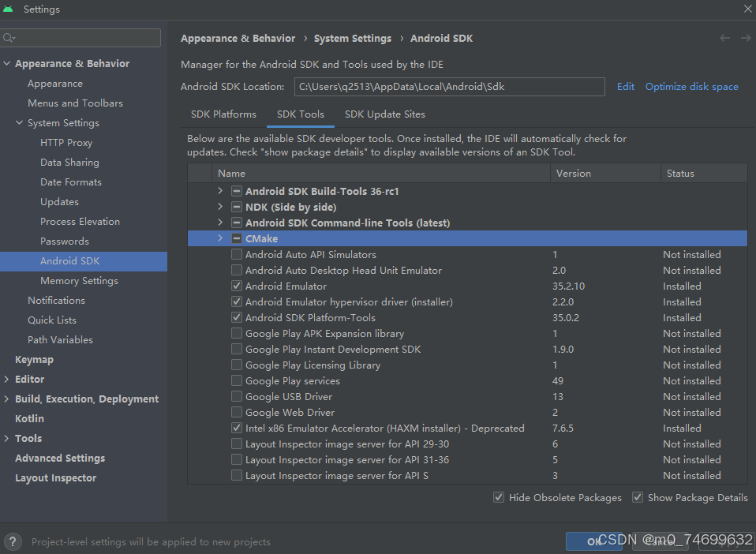This screenshot has width=756, height=554.
Task: Click the search magnifier icon in settings
Action: (9, 38)
